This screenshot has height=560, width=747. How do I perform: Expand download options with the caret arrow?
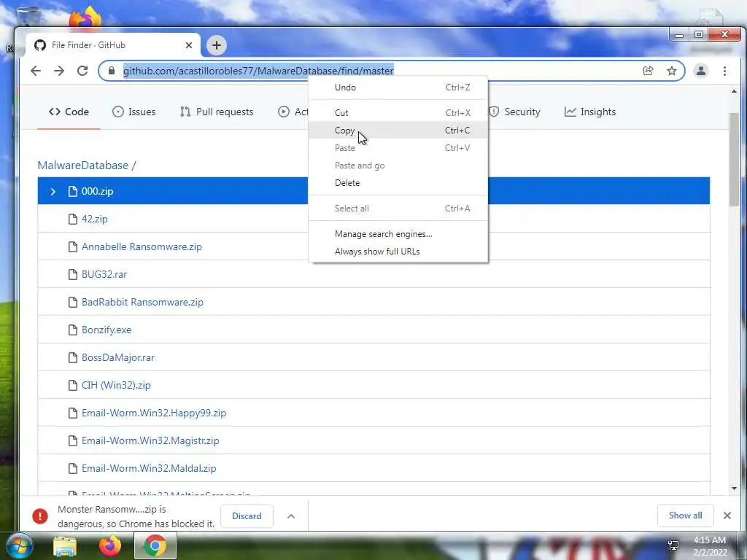(x=291, y=516)
